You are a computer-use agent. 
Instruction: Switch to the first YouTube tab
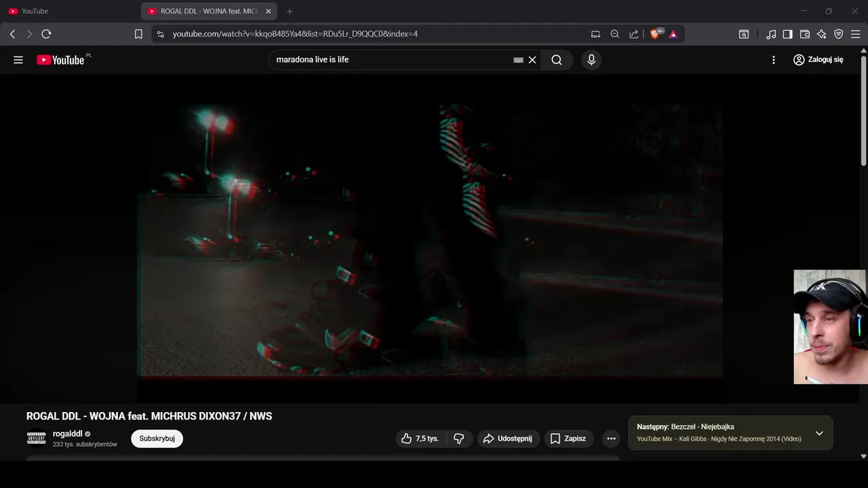click(71, 12)
